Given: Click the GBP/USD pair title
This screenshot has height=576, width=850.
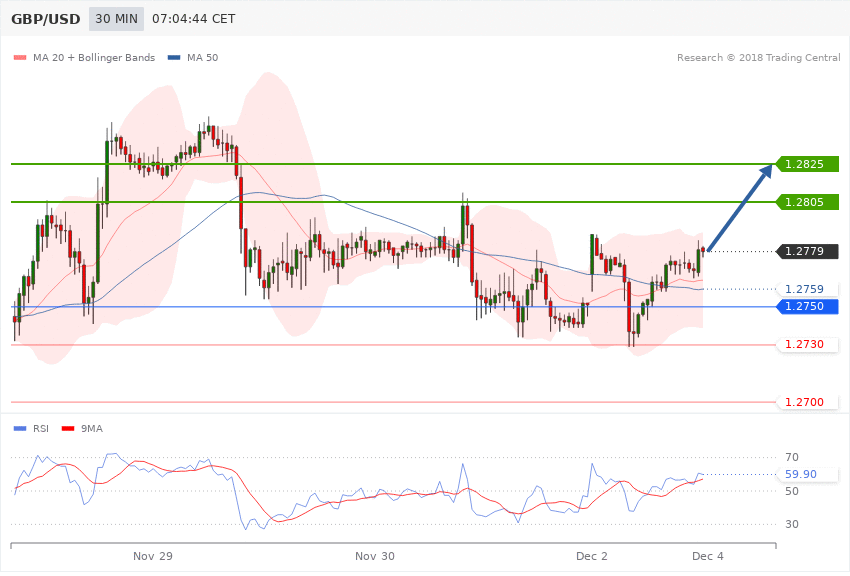Looking at the screenshot, I should click(x=46, y=19).
